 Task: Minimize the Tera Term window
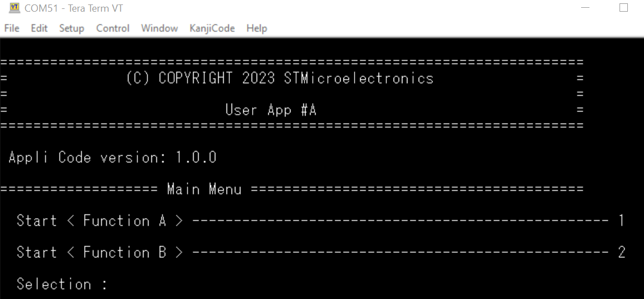point(586,8)
